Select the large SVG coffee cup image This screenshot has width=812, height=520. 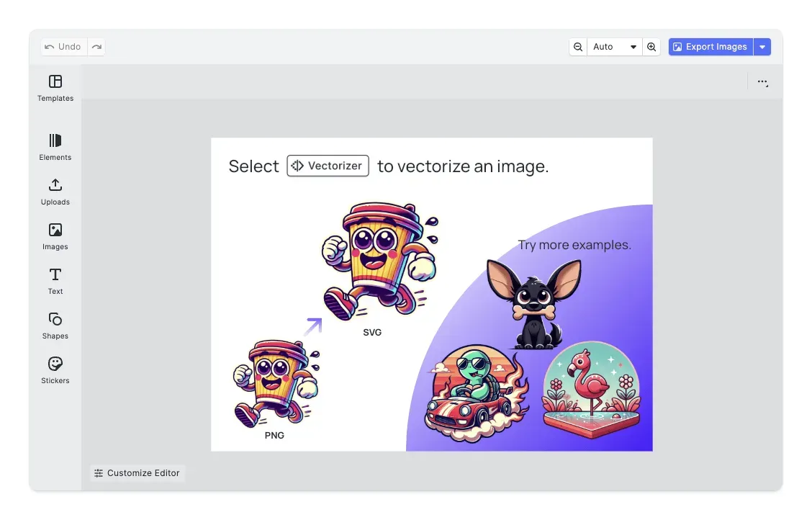(x=381, y=261)
